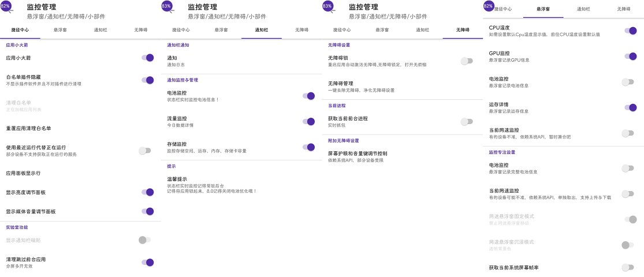The width and height of the screenshot is (644, 277).
Task: Enable 电池监控 switch labeled 悬浮窗记录电池信息
Action: point(628,82)
